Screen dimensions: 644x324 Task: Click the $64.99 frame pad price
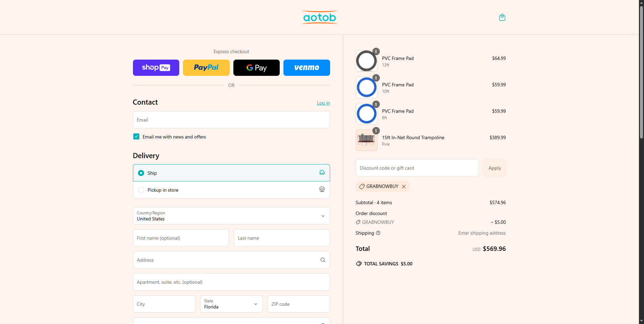[x=499, y=58]
